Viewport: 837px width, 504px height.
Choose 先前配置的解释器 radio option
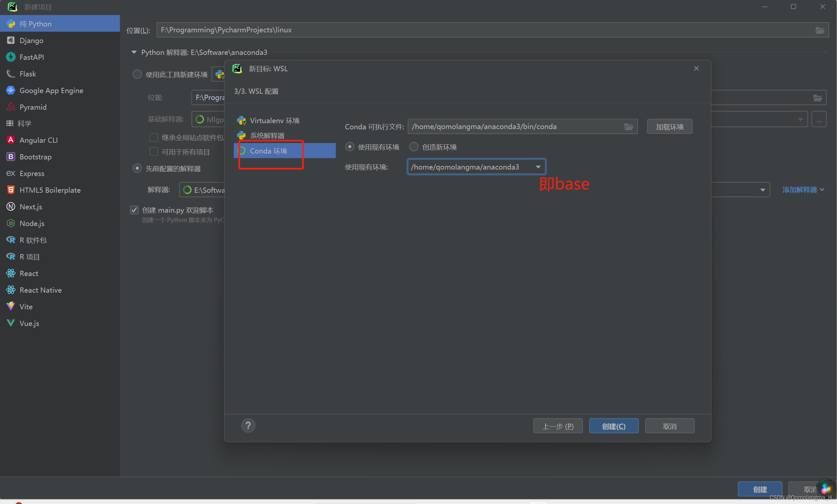(137, 168)
